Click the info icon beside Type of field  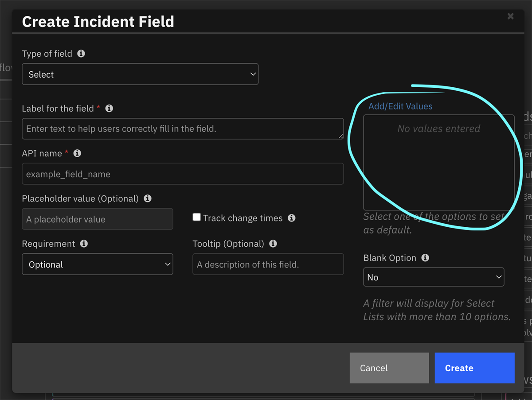tap(81, 54)
